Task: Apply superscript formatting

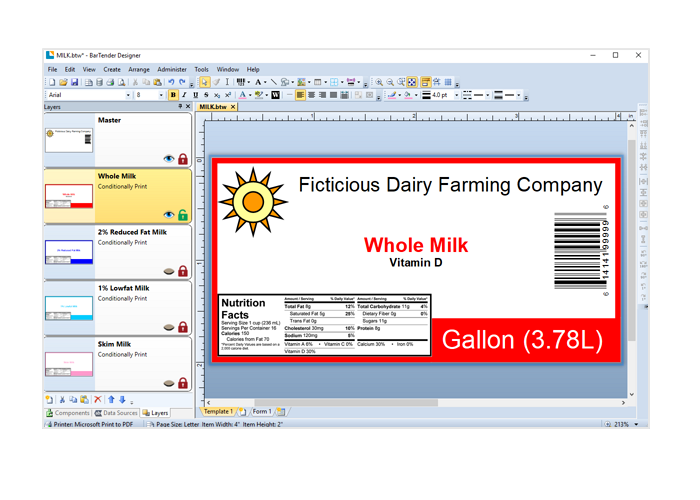Action: click(228, 95)
